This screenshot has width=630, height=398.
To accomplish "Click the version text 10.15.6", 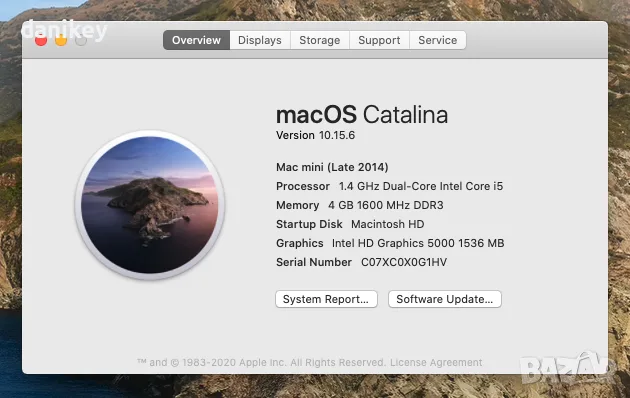I will tap(337, 135).
